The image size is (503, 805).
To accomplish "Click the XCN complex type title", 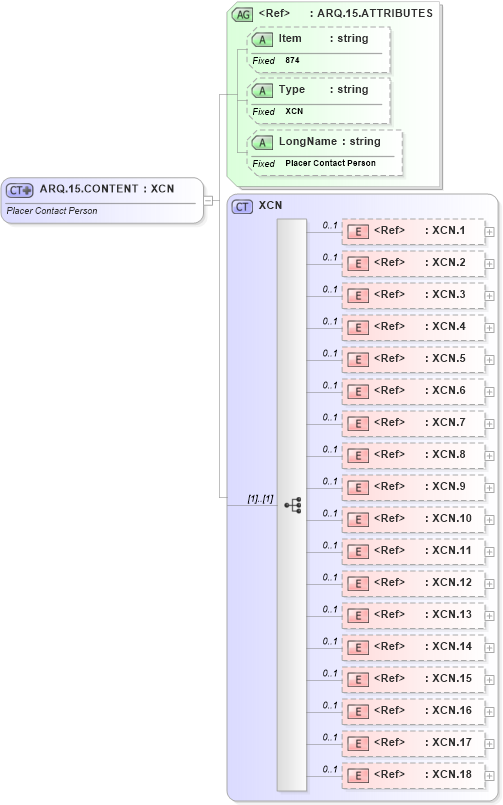I will tap(270, 205).
